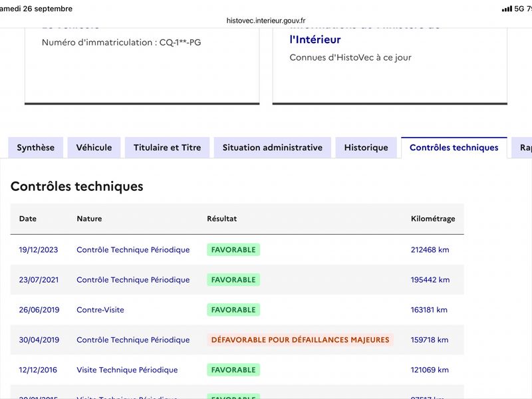Select the Contre-Visite entry

100,310
